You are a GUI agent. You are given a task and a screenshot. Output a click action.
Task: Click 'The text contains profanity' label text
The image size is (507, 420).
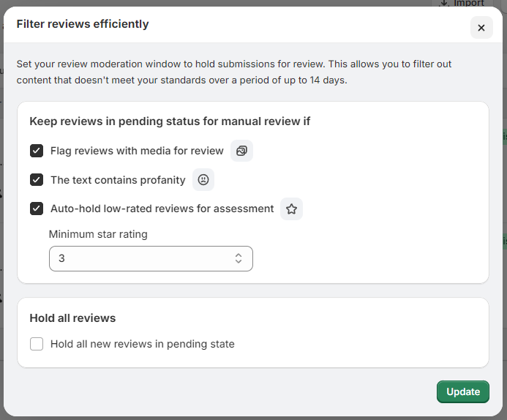point(118,180)
